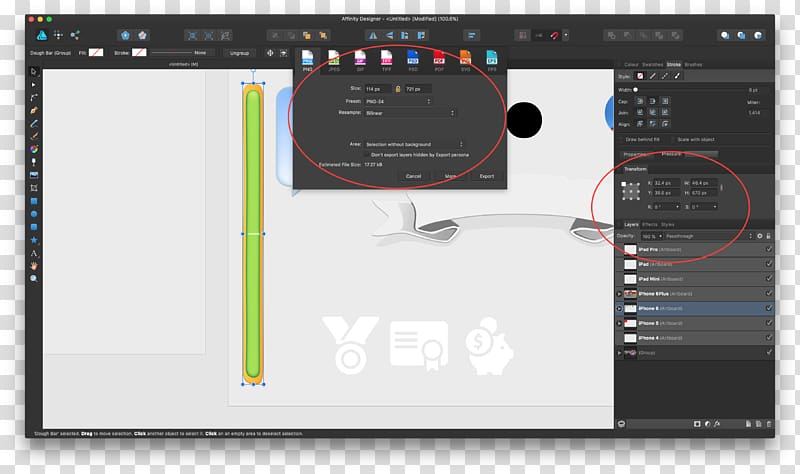Click the Fill color swatch in context bar

click(97, 52)
